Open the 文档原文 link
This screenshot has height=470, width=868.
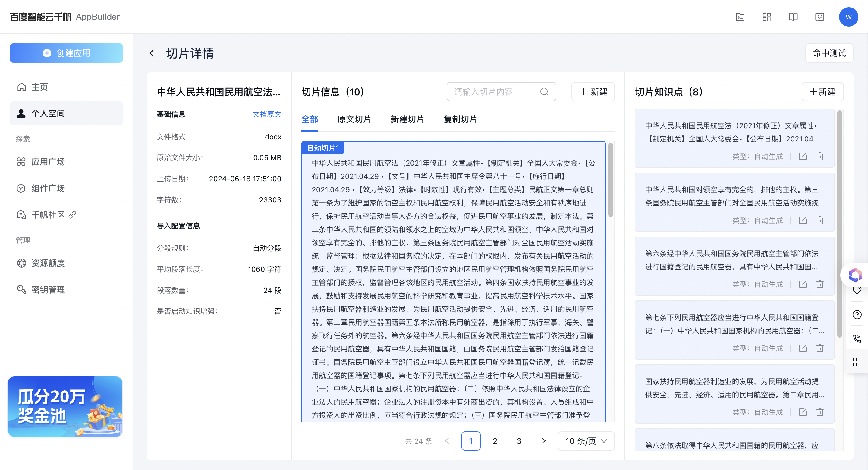pyautogui.click(x=267, y=114)
